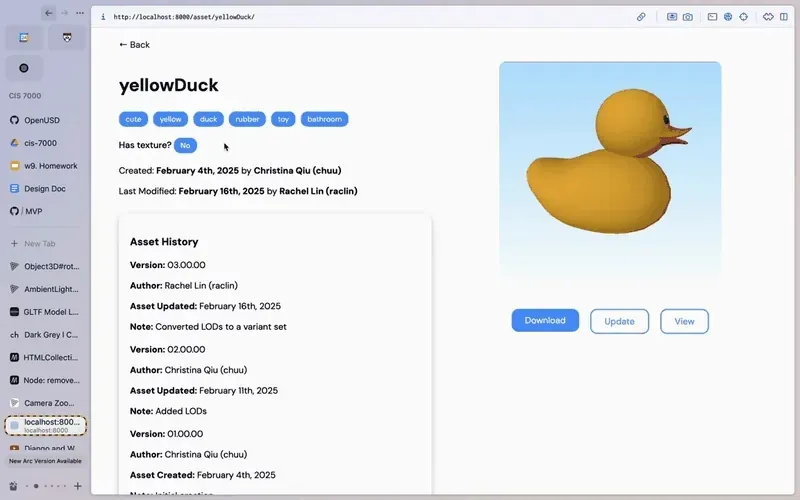Select the cute tag
Screen dimensions: 800x500
[133, 119]
